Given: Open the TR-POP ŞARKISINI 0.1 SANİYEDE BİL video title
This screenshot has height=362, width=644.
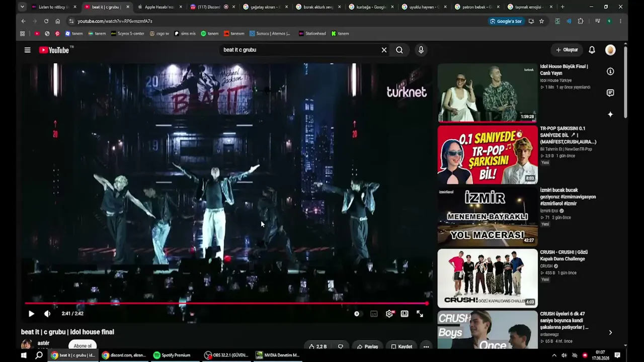Looking at the screenshot, I should coord(568,135).
